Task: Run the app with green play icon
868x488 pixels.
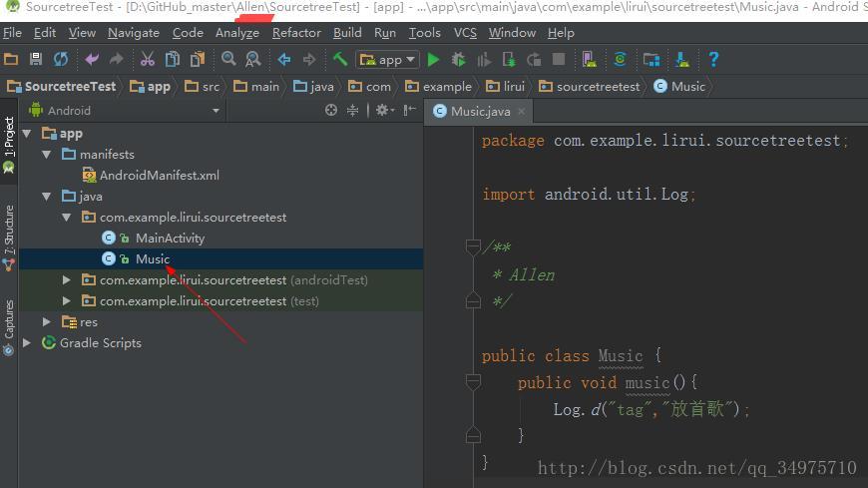Action: point(433,59)
